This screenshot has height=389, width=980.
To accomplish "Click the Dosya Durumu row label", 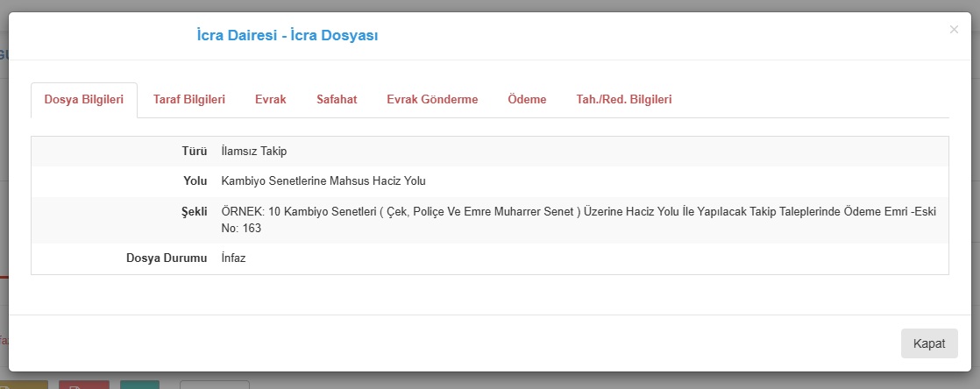I will [167, 258].
